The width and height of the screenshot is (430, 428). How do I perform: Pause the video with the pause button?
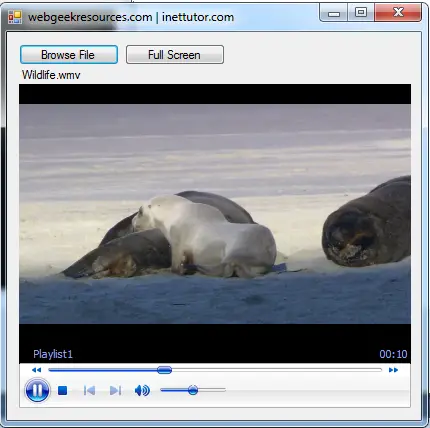click(x=37, y=390)
